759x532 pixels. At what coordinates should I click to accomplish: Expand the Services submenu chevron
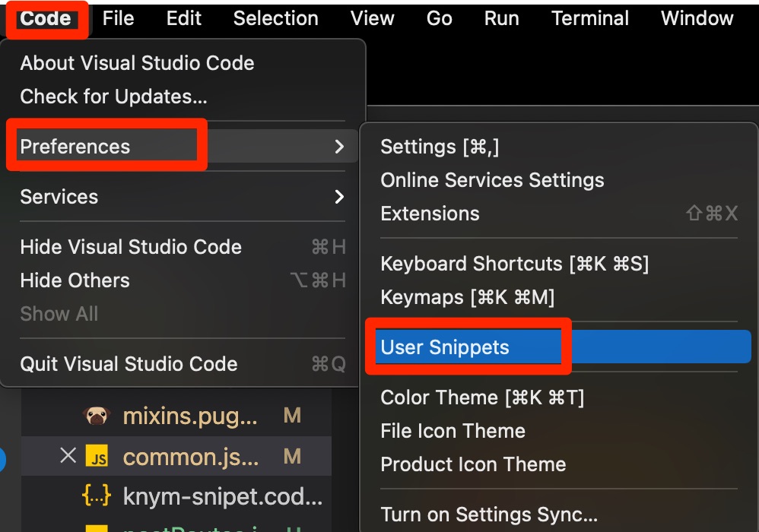[x=339, y=196]
